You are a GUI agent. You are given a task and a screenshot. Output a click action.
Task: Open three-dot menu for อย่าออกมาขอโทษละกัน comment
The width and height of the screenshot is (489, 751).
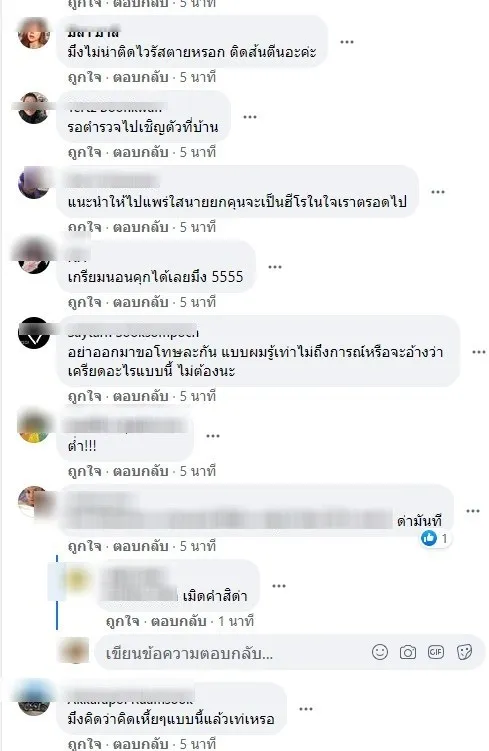(479, 352)
